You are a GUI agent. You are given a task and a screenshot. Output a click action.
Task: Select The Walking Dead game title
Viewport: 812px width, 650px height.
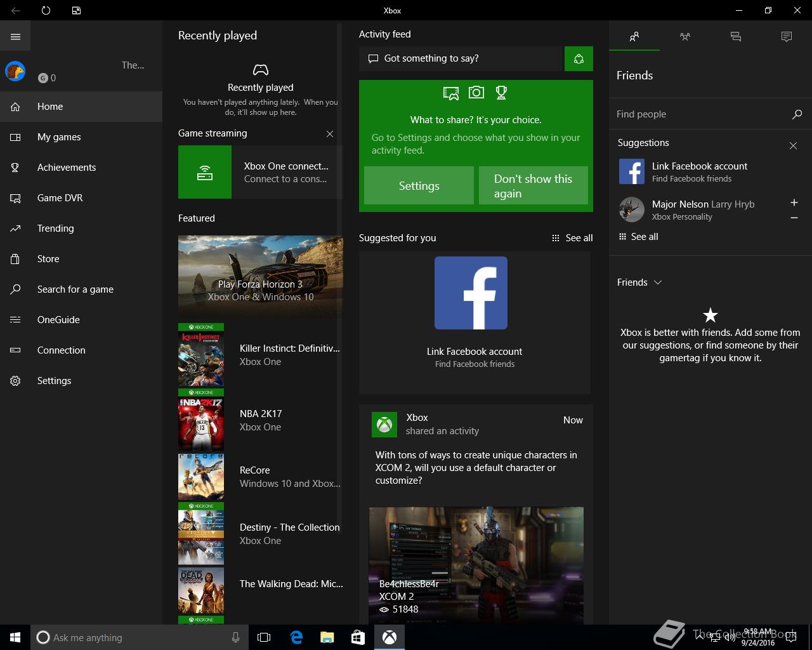pos(291,584)
